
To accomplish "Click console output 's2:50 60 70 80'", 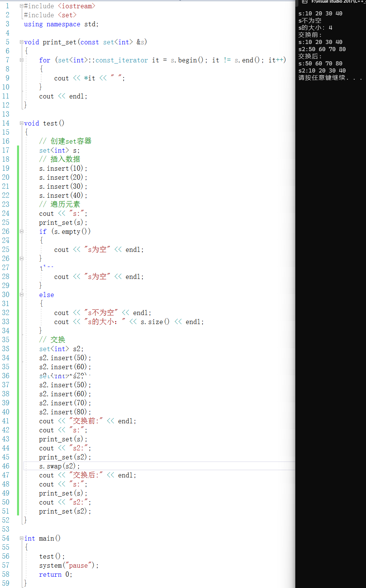I will [x=322, y=49].
